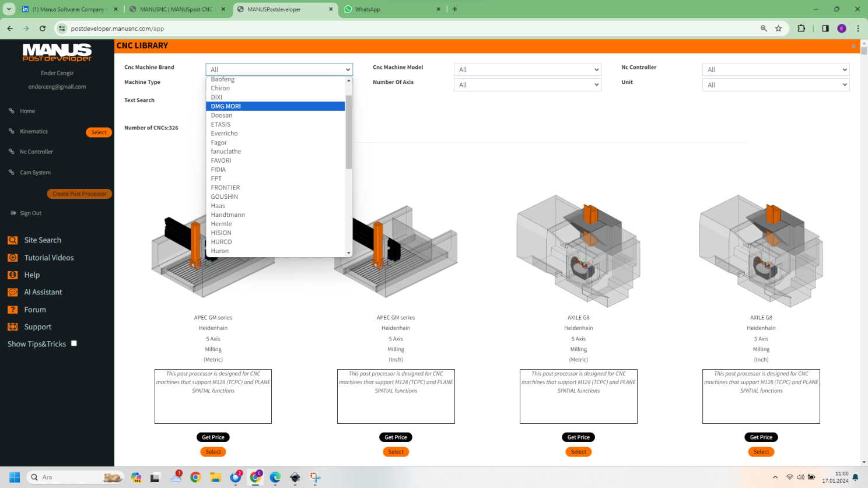Click the Create Post Processor button

point(79,194)
